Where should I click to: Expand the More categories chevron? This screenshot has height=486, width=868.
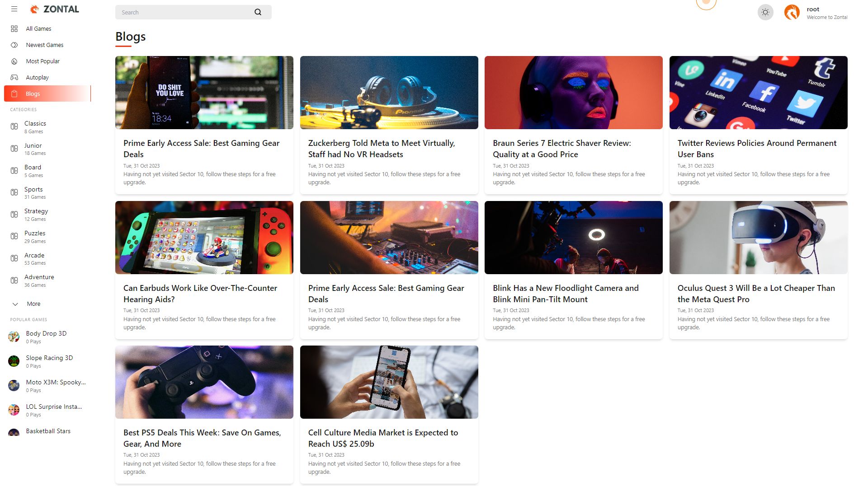[x=15, y=304]
